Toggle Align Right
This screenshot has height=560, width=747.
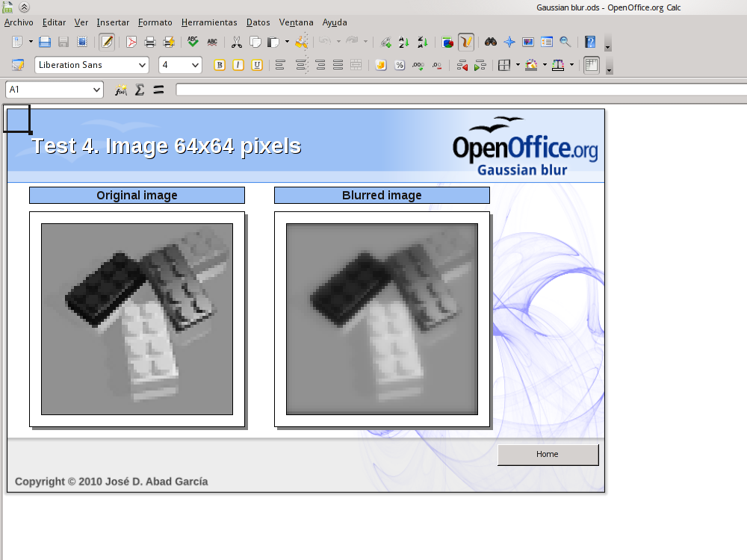pyautogui.click(x=320, y=65)
